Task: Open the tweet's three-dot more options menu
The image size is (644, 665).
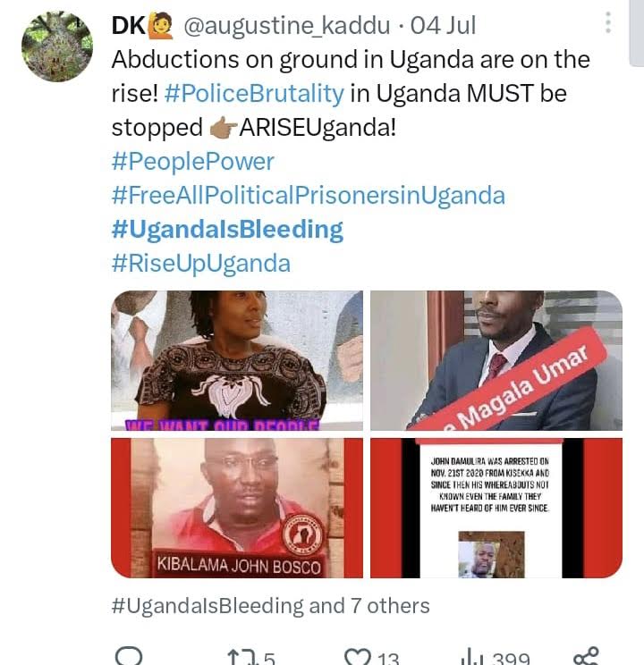Action: point(608,22)
